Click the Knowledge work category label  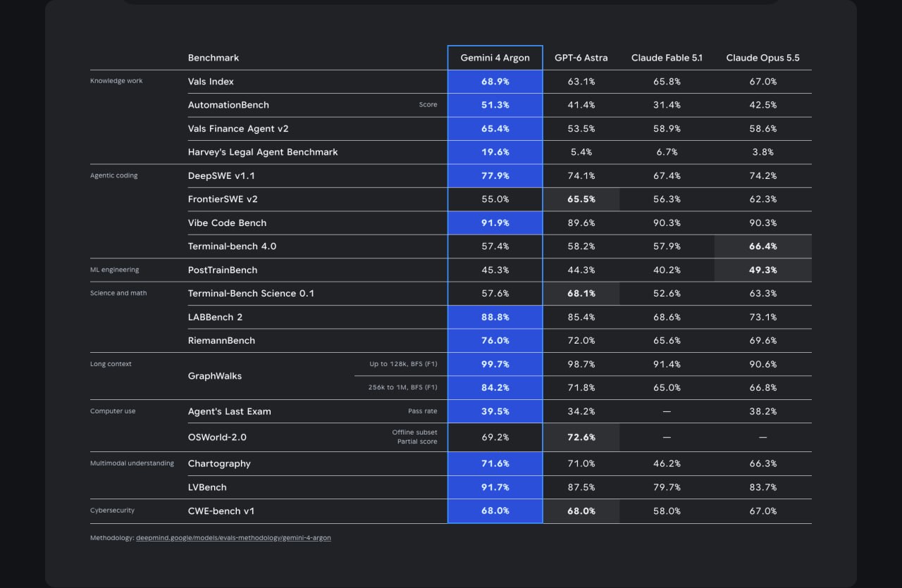click(116, 81)
